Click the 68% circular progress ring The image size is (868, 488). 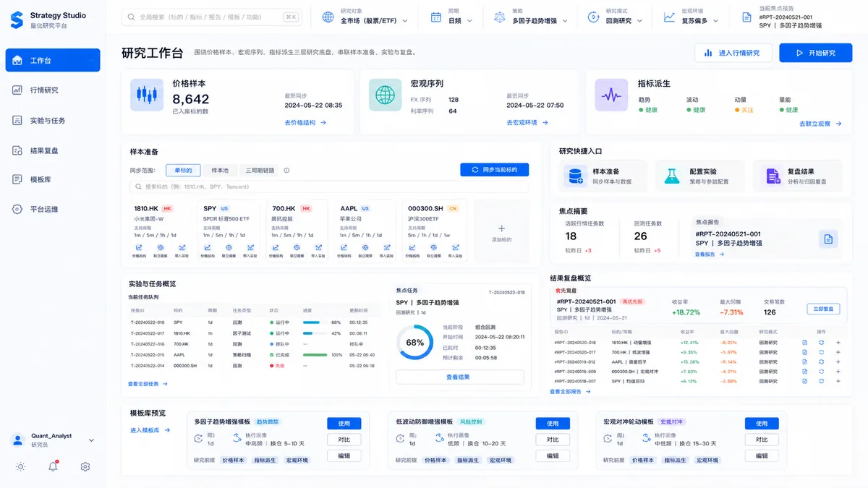[x=415, y=343]
